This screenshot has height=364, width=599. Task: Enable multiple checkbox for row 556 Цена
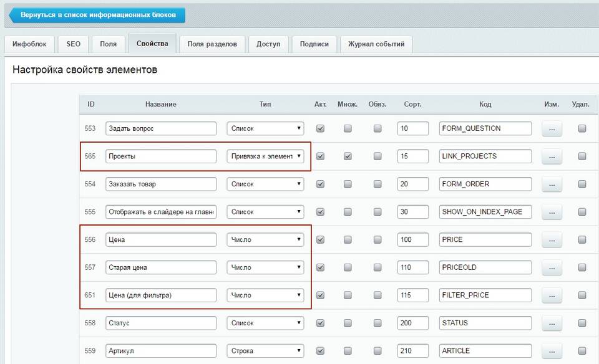tap(348, 239)
